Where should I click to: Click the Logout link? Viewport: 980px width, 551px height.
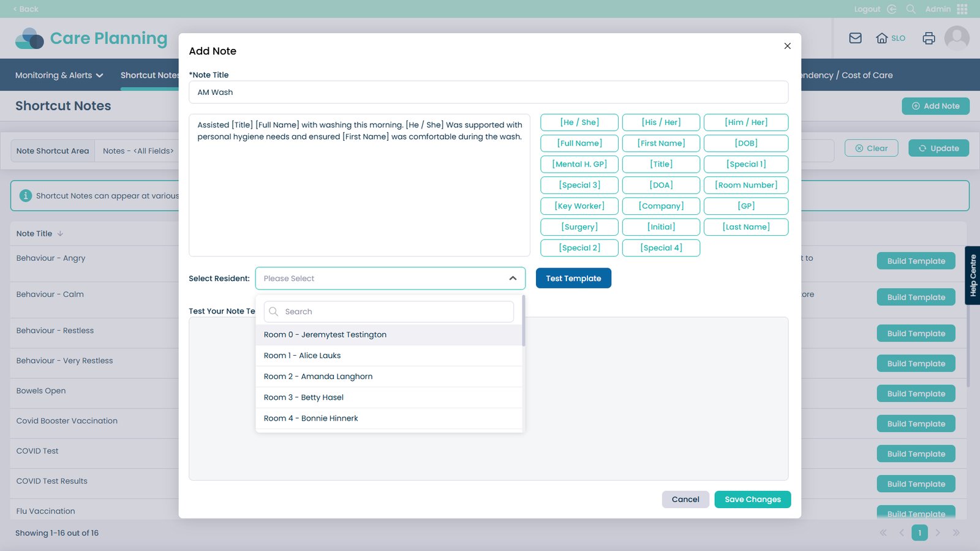tap(875, 9)
